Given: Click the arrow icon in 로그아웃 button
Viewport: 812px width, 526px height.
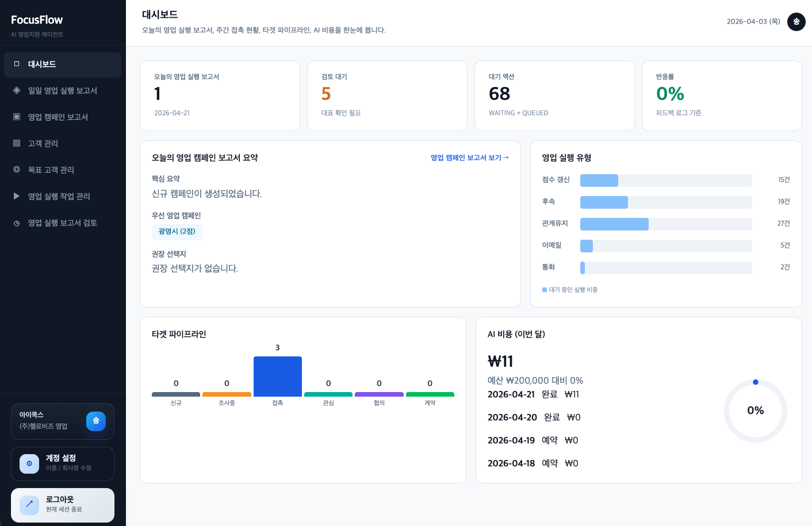Looking at the screenshot, I should coord(29,505).
